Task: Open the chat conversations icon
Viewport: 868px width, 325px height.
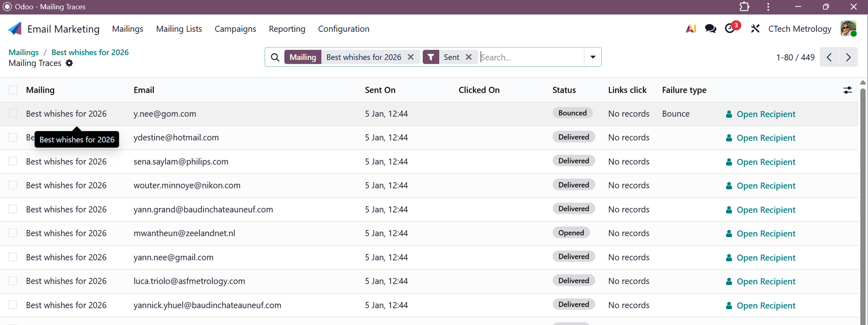Action: tap(710, 29)
